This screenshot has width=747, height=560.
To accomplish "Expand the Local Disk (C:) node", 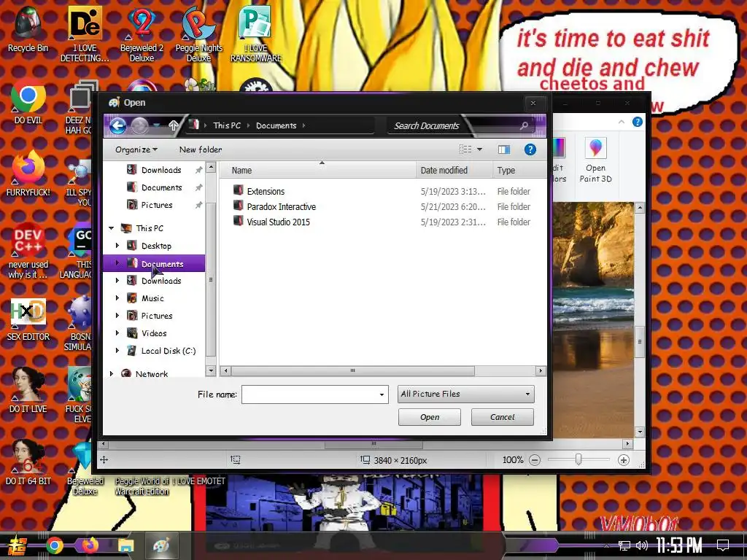I will [117, 351].
